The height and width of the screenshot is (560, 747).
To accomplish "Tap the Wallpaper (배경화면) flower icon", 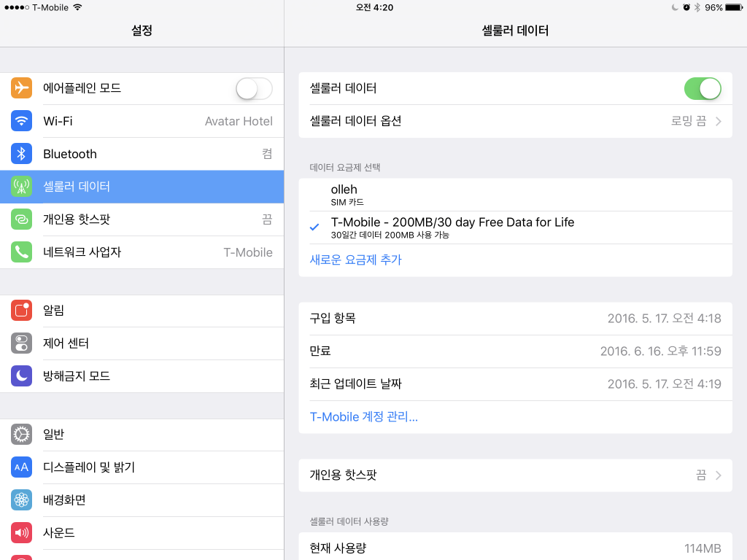I will coord(21,500).
